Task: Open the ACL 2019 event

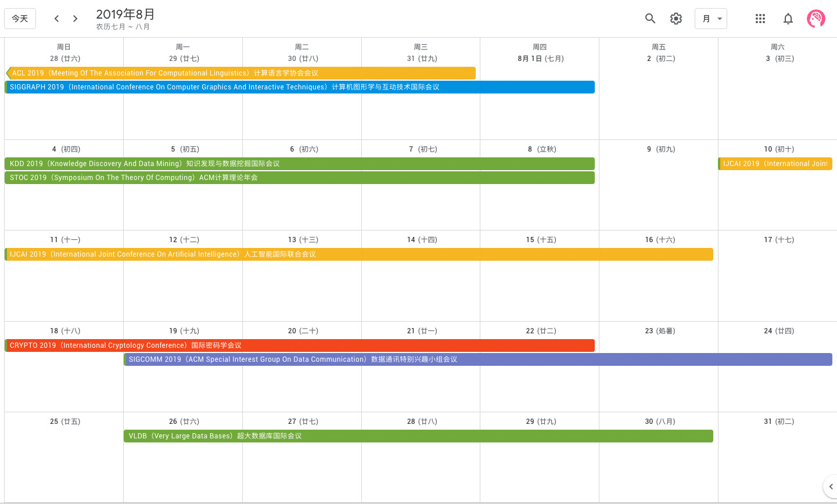Action: click(x=240, y=73)
